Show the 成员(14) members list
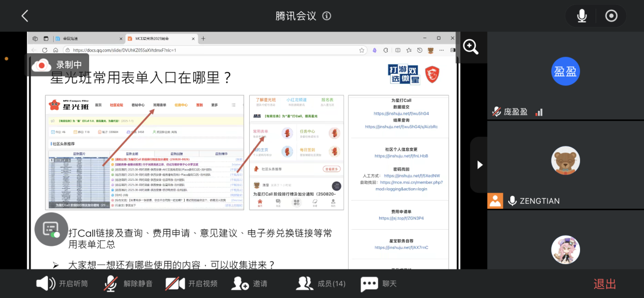This screenshot has width=644, height=298. click(x=321, y=283)
